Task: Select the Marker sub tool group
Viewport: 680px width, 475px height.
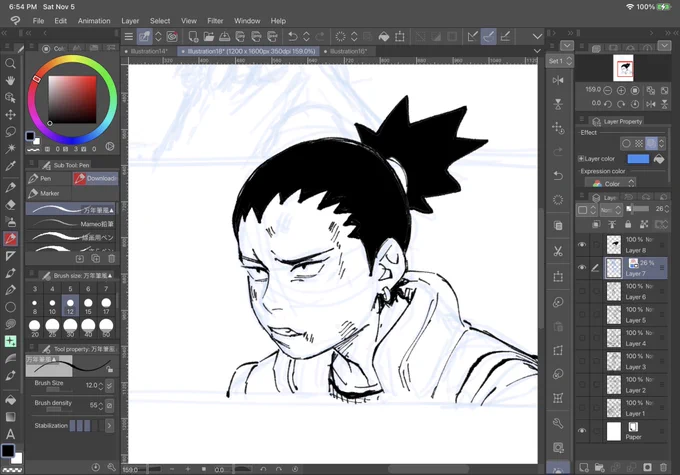Action: click(x=49, y=193)
